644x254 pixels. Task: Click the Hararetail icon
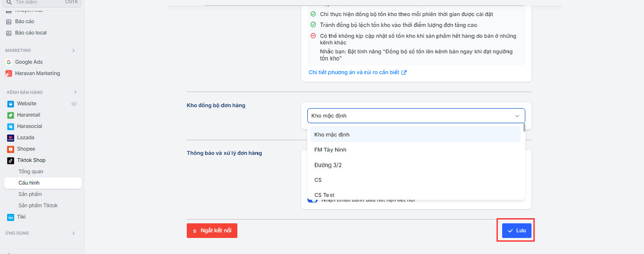pyautogui.click(x=10, y=115)
